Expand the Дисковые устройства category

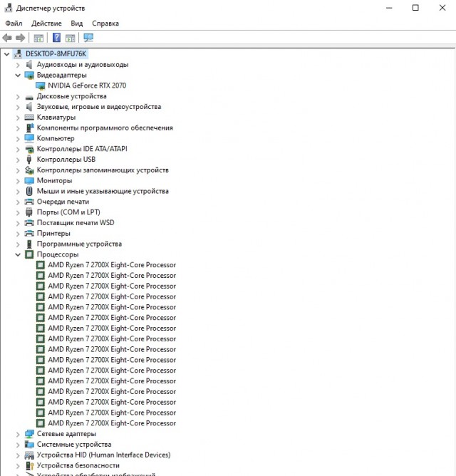(x=18, y=96)
